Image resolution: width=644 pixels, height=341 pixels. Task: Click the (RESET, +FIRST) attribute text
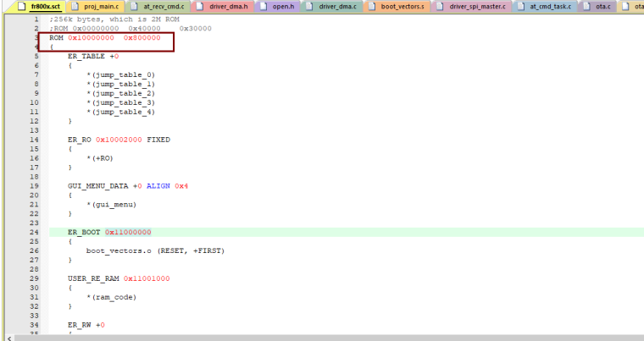191,250
